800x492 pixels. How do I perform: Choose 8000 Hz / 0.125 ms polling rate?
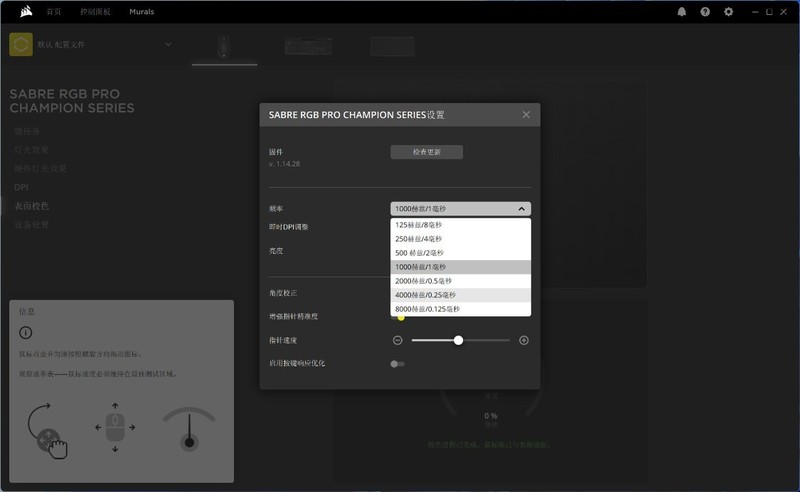(461, 309)
